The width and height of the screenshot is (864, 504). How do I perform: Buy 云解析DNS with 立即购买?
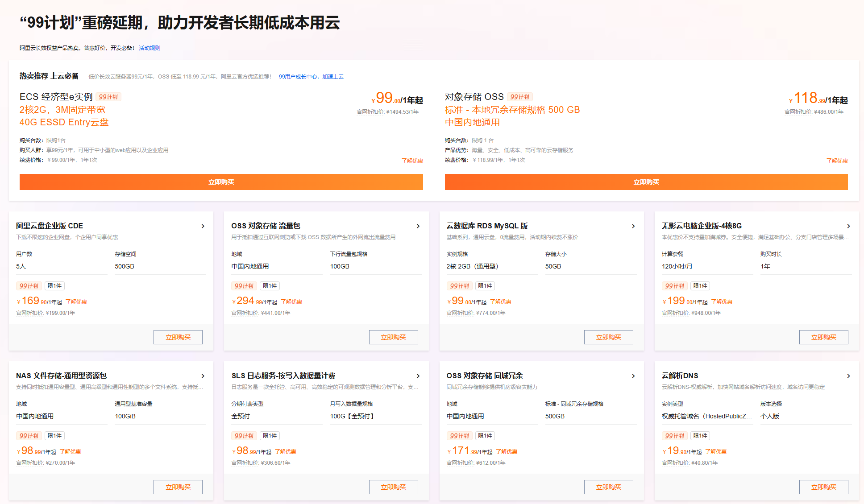[x=824, y=487]
